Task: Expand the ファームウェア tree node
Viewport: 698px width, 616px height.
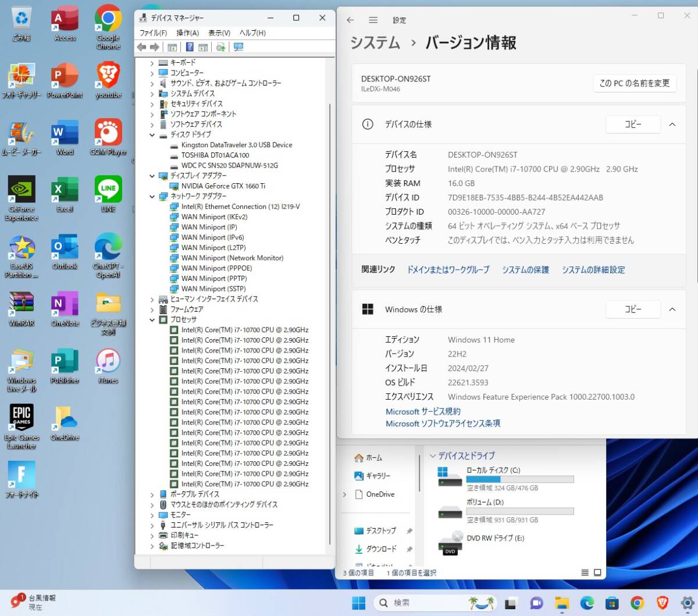Action: click(x=152, y=309)
